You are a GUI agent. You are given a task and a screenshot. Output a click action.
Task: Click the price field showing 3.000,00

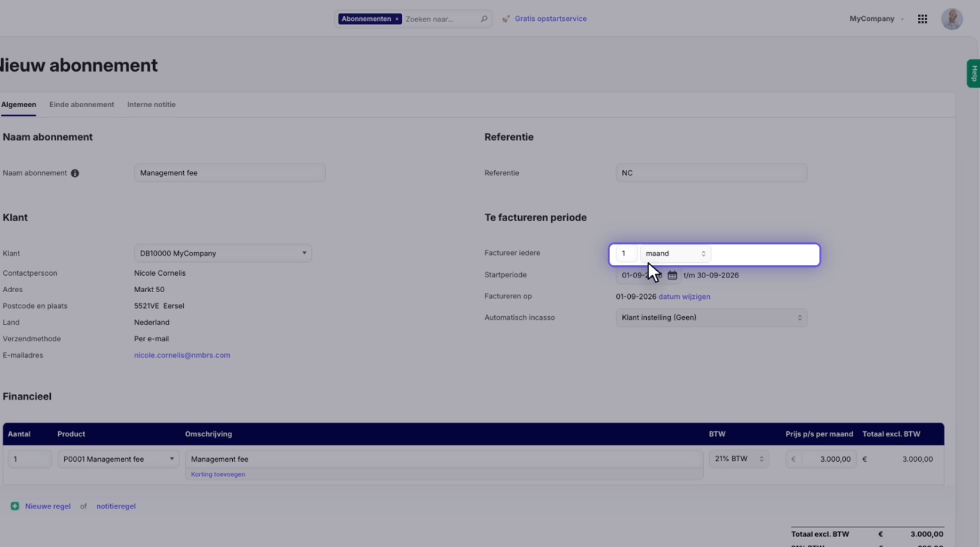(x=821, y=459)
